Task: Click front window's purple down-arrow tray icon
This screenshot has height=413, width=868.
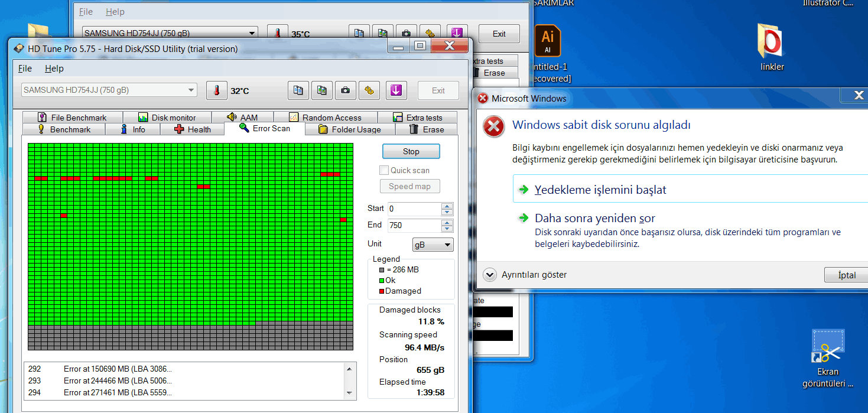Action: (396, 91)
